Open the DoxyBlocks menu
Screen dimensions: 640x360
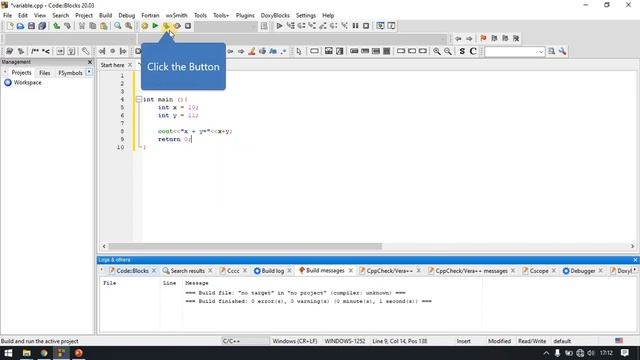click(275, 15)
